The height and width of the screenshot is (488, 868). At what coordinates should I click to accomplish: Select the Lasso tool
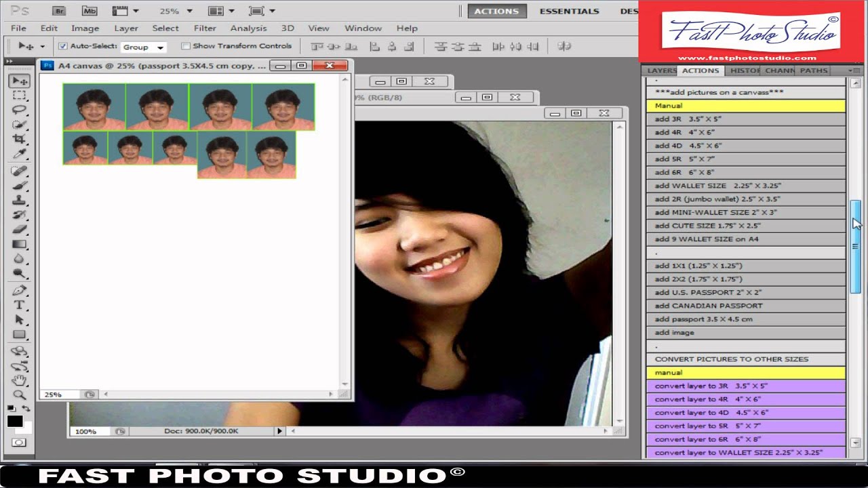[19, 110]
